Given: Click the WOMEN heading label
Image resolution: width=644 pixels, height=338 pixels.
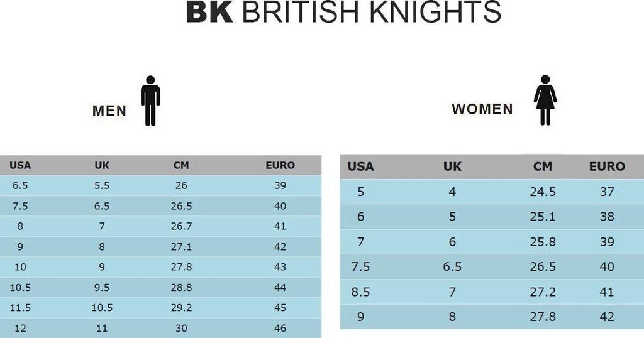Looking at the screenshot, I should pos(482,109).
